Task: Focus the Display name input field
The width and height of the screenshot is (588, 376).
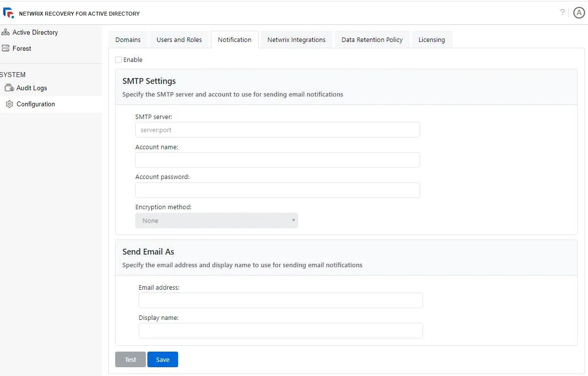Action: (x=281, y=331)
